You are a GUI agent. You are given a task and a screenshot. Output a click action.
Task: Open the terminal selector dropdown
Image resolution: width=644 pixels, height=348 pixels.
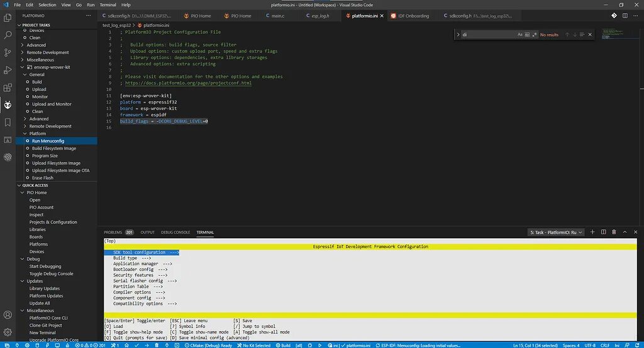point(556,232)
